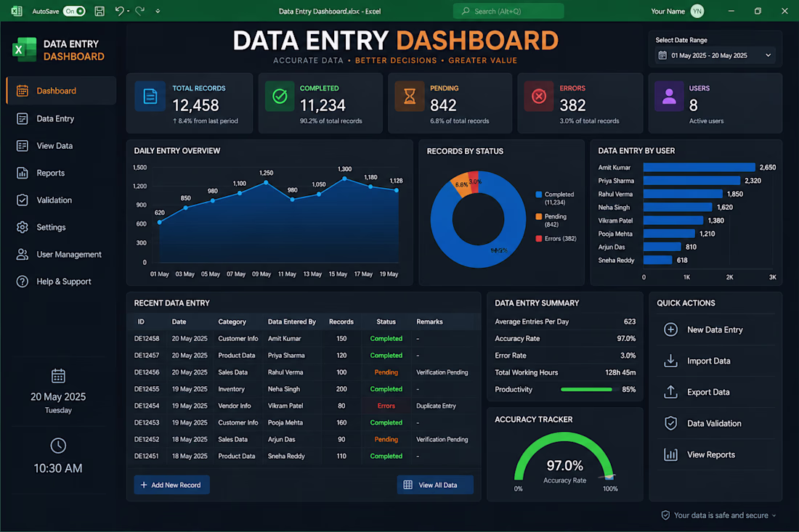The image size is (799, 532).
Task: Click the large calendar icon above 20 May 2025
Action: coord(58,376)
